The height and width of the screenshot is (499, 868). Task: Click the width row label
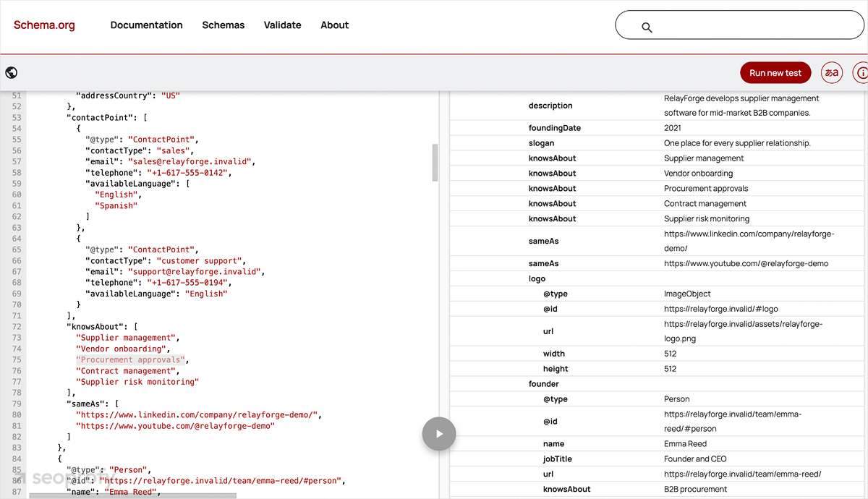tap(554, 354)
